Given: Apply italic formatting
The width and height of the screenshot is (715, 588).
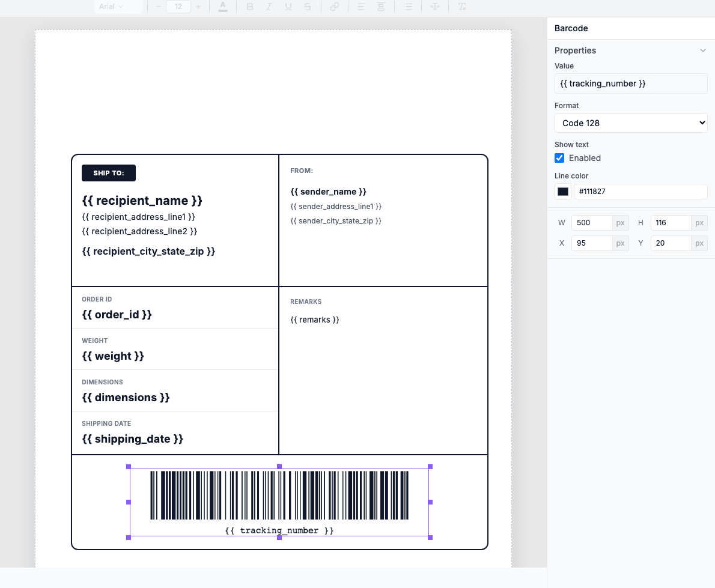Looking at the screenshot, I should [x=269, y=7].
